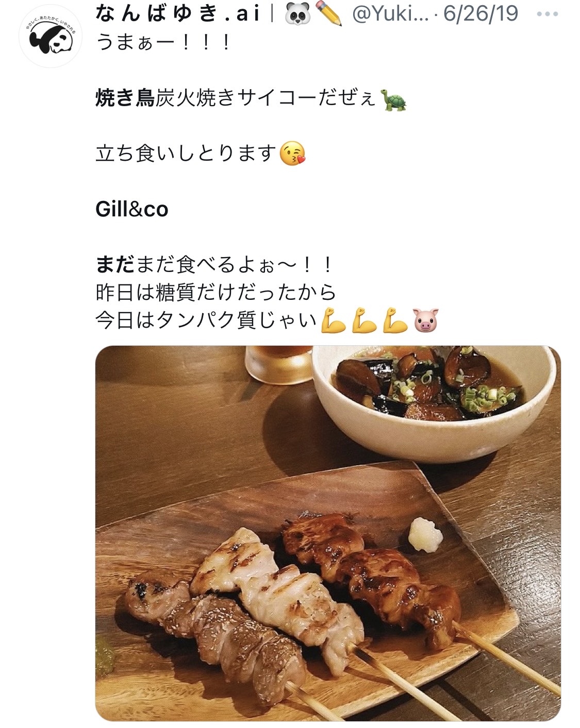Tap the first flexed biceps emoji

click(x=333, y=320)
